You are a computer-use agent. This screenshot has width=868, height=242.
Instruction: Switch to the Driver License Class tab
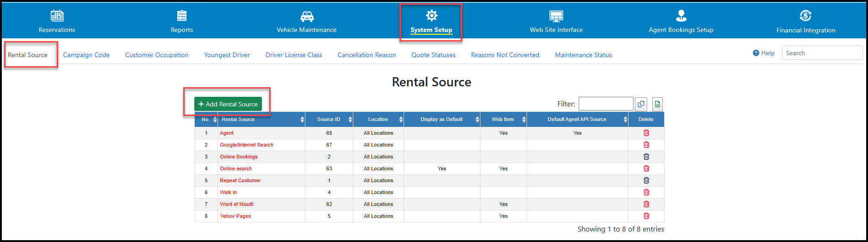tap(294, 55)
